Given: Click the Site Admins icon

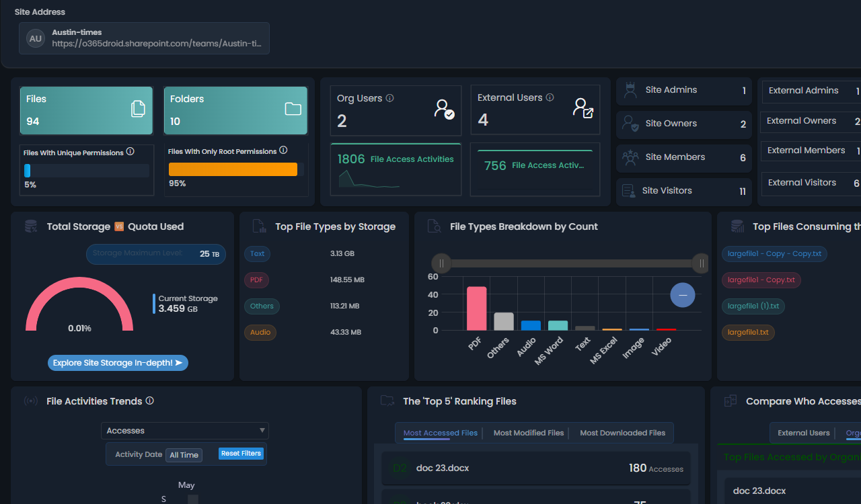Looking at the screenshot, I should click(630, 90).
